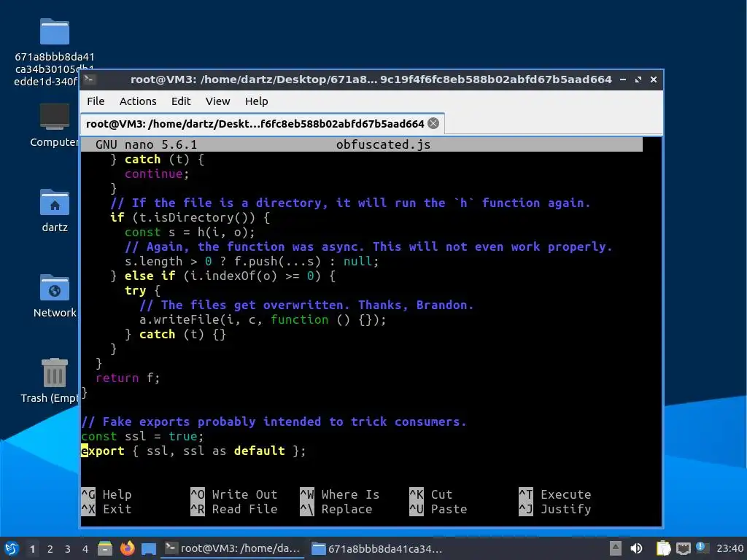Click the GNU nano 5.6.1 header text
Image resolution: width=747 pixels, height=560 pixels.
click(x=146, y=145)
